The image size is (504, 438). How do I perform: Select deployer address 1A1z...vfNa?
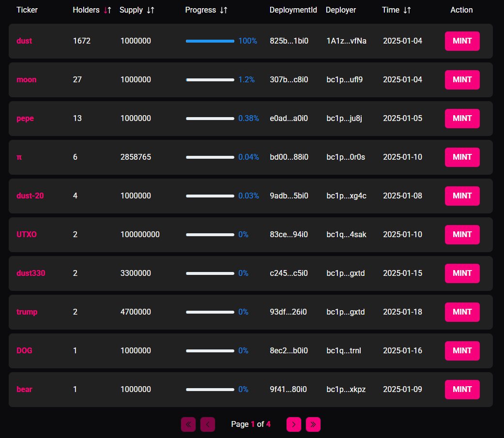coord(347,41)
